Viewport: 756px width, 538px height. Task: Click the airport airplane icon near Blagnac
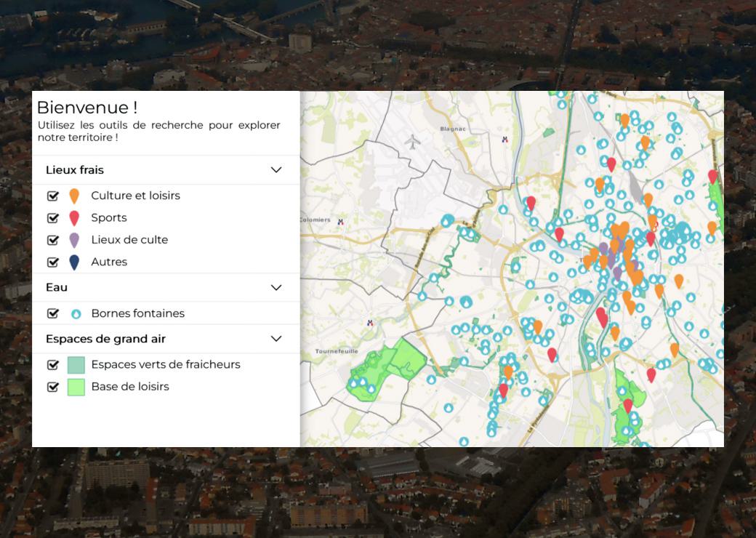(x=412, y=142)
